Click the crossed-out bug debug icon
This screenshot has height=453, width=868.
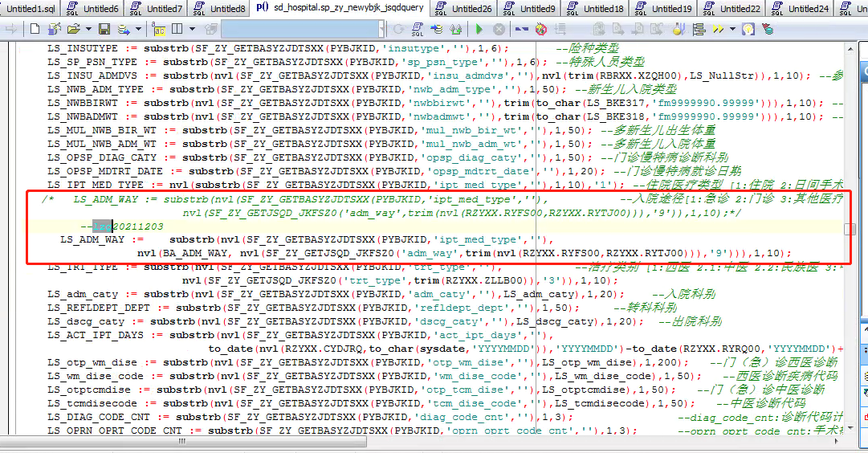point(541,29)
